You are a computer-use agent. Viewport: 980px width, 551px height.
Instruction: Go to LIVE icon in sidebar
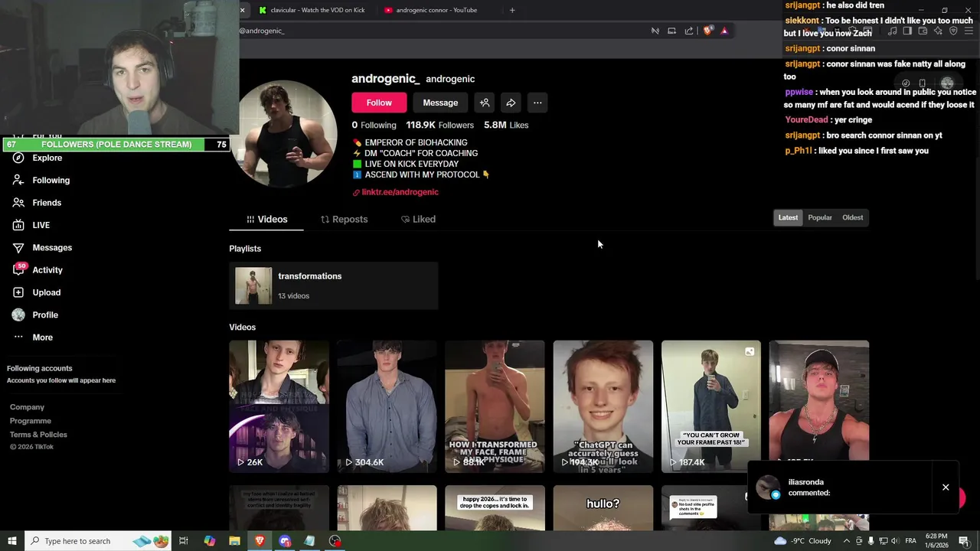coord(18,225)
